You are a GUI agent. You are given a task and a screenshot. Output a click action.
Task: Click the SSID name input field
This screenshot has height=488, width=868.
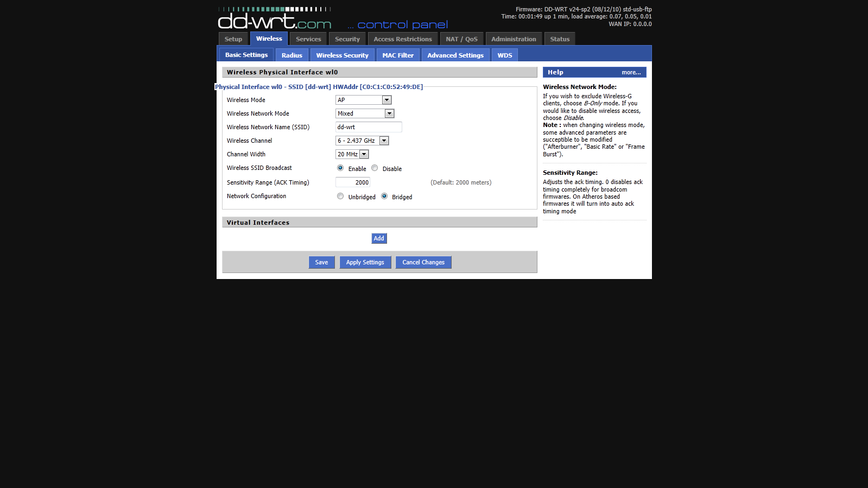(369, 127)
